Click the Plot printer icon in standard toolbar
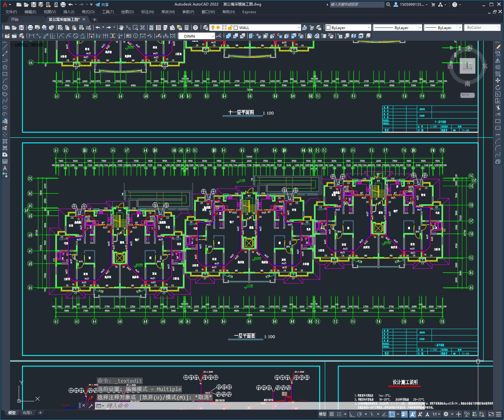Viewport: 504px width, 420px height. (x=30, y=28)
